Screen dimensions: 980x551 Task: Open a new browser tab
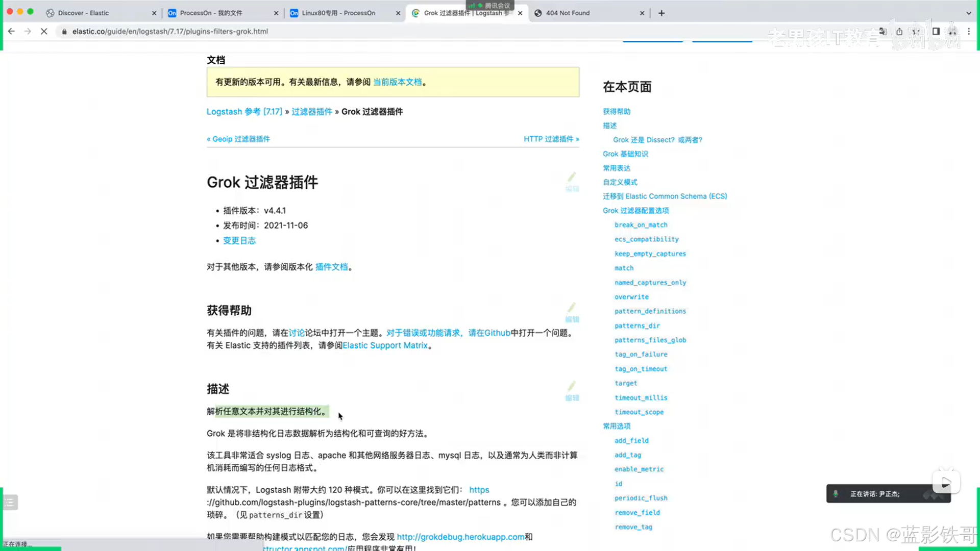tap(661, 13)
